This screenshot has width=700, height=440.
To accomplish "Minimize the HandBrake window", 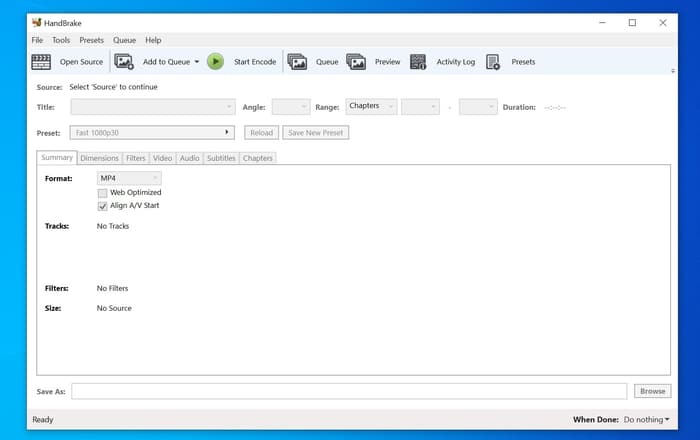I will coord(602,22).
